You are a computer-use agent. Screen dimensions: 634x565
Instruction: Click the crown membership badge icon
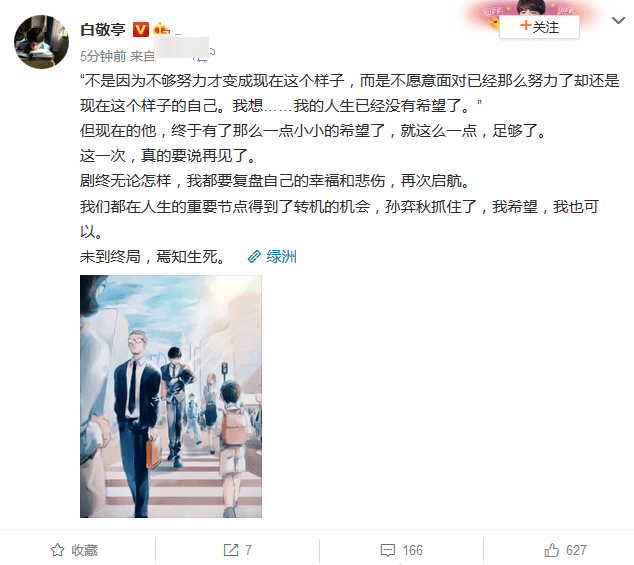(x=161, y=29)
